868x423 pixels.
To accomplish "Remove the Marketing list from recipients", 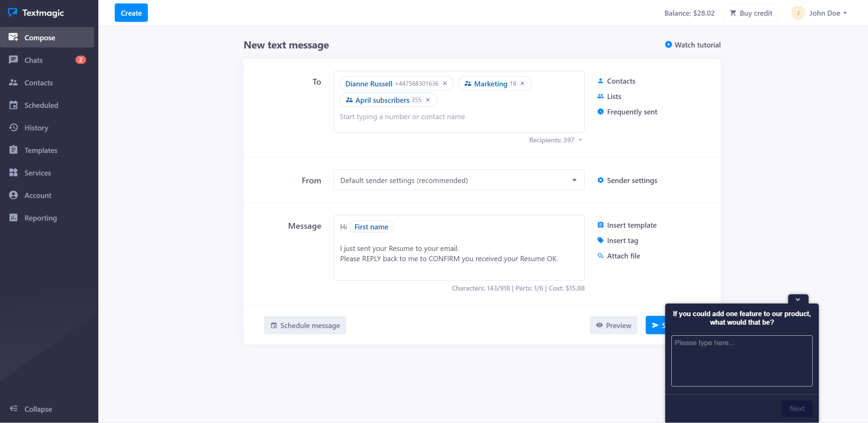I will tap(522, 83).
